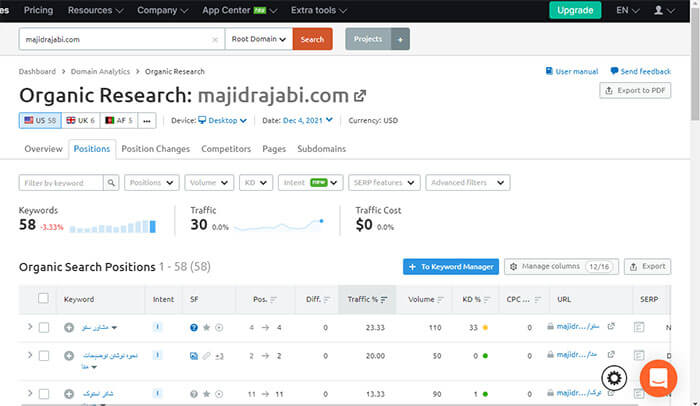Click the green Upgrade button

(575, 10)
